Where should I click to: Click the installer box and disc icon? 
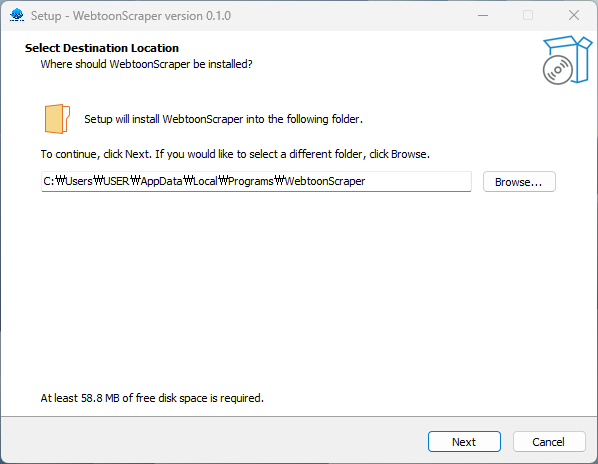[567, 60]
